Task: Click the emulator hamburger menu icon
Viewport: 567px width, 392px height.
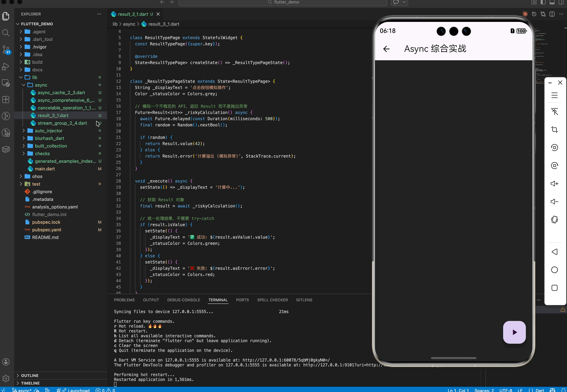Action: pos(555,95)
